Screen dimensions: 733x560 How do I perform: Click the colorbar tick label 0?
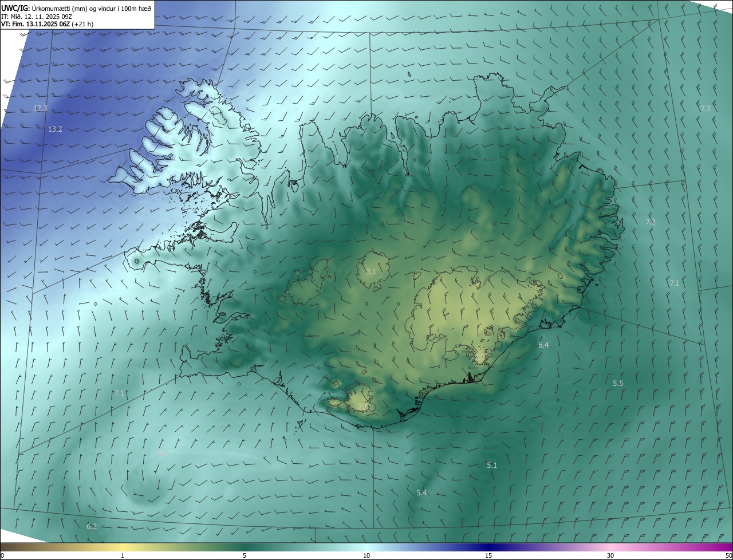pyautogui.click(x=2, y=555)
